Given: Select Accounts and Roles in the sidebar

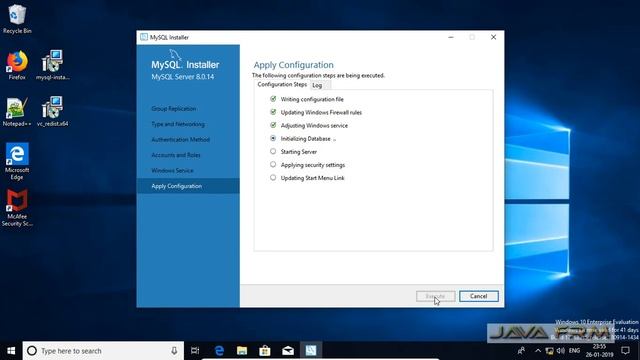Looking at the screenshot, I should (x=176, y=155).
